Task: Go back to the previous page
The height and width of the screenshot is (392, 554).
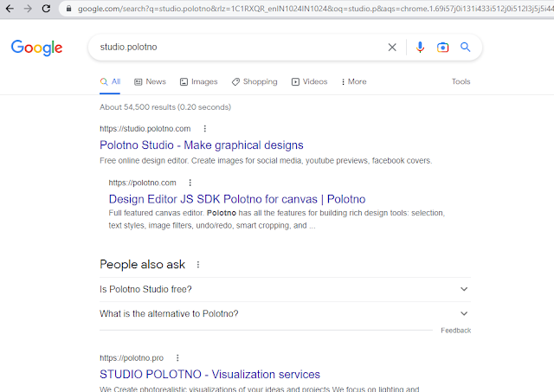Action: coord(10,9)
